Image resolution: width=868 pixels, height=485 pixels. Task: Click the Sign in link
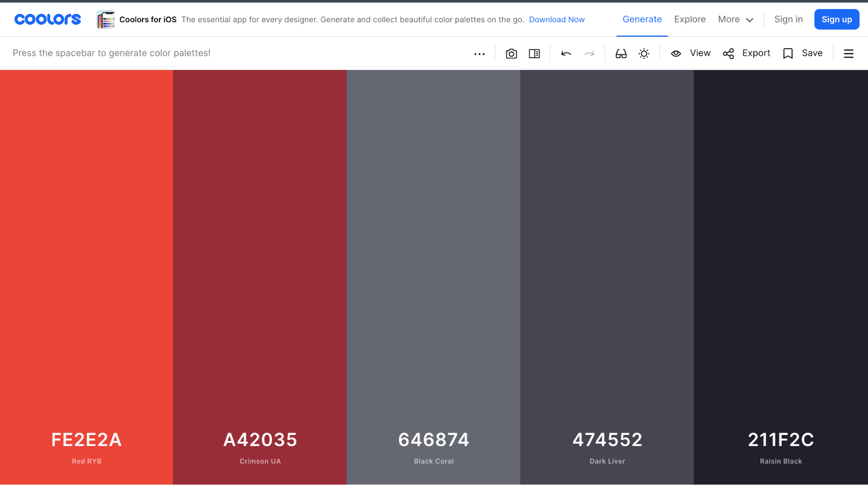pyautogui.click(x=788, y=19)
